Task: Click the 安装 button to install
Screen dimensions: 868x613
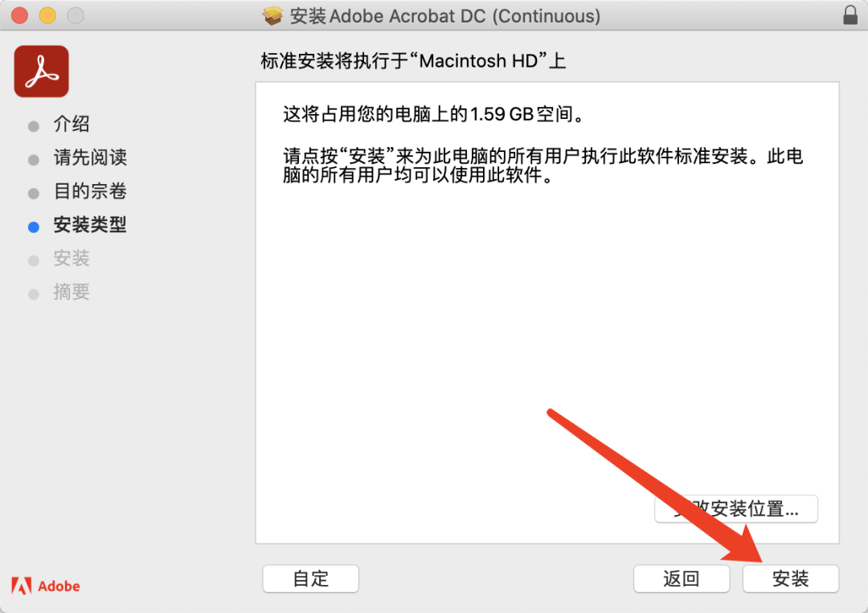Action: [791, 578]
